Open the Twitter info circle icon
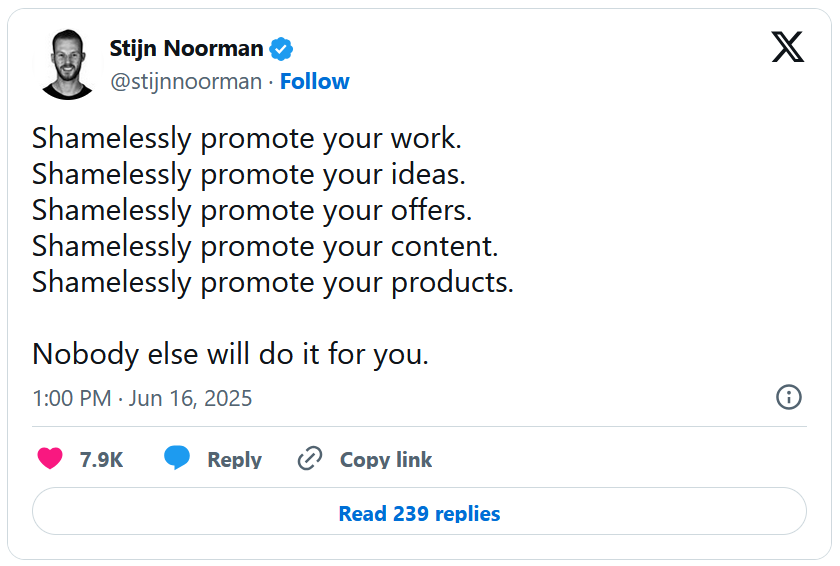Screen dimensions: 840x566 click(789, 397)
